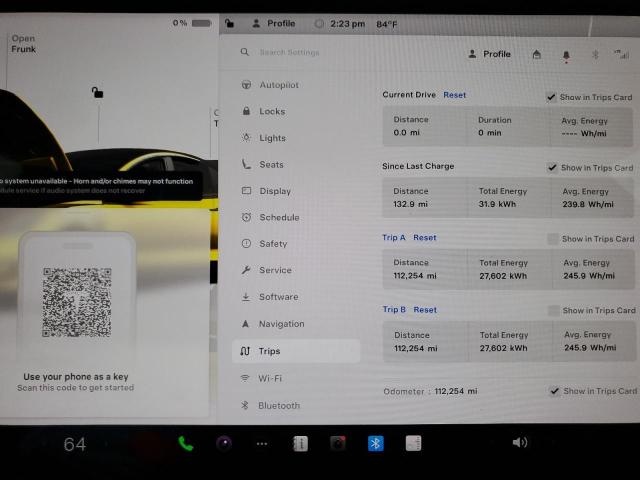This screenshot has height=480, width=640.
Task: Tap the search magnifier icon
Action: tap(244, 52)
